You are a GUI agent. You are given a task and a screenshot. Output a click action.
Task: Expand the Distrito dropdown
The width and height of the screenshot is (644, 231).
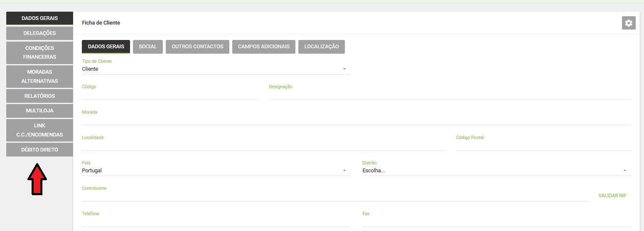click(x=497, y=171)
